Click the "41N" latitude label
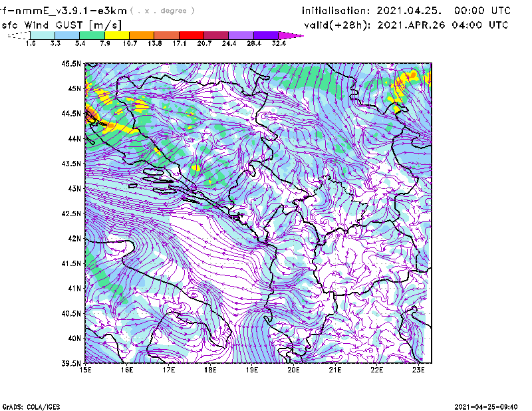532x411 pixels. [x=74, y=289]
